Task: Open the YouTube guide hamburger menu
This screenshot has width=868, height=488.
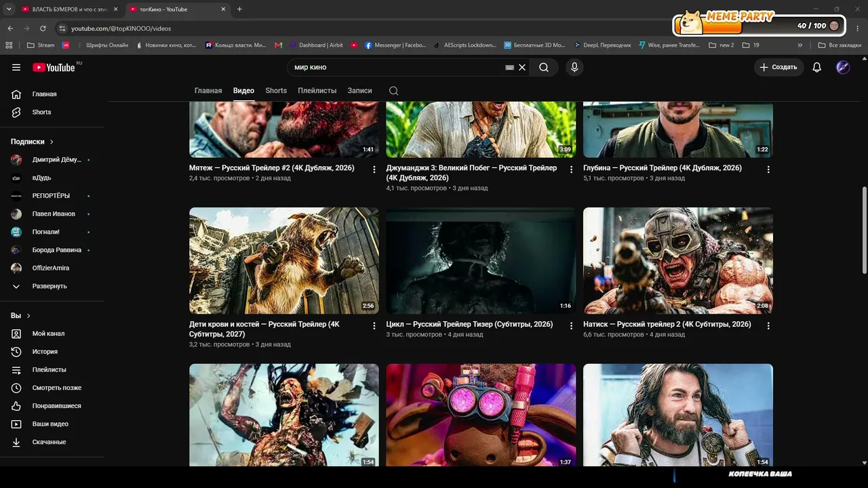Action: 16,67
